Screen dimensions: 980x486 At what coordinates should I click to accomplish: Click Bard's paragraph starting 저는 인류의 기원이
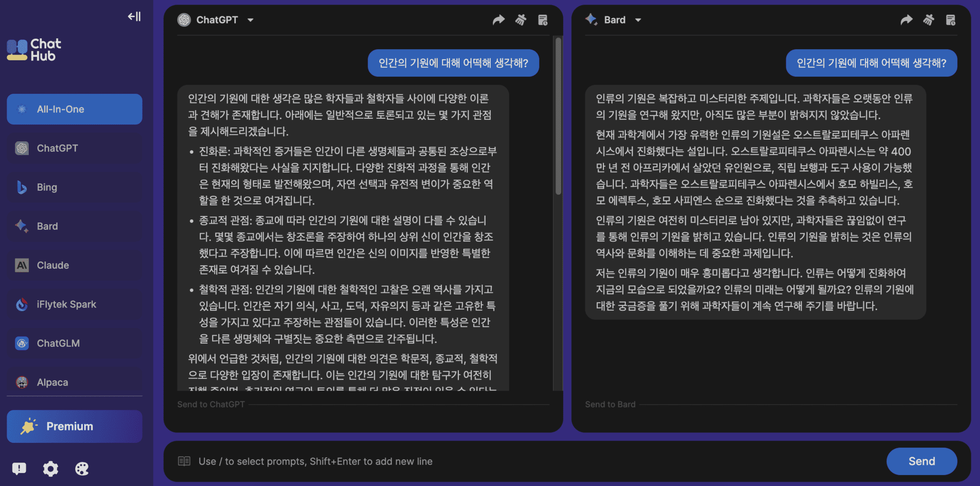[x=755, y=289]
